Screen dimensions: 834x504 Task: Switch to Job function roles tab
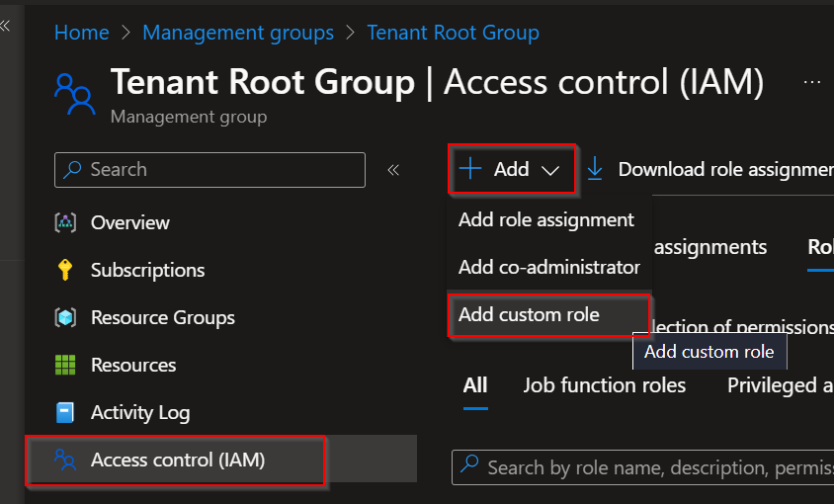pos(604,385)
